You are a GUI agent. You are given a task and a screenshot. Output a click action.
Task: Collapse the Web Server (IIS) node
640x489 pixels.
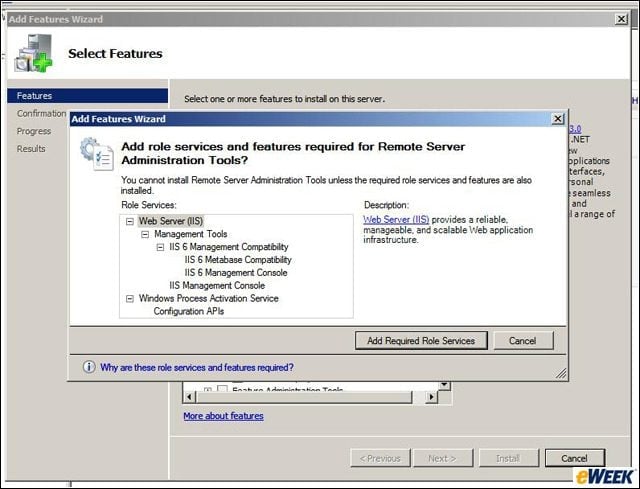(x=130, y=221)
